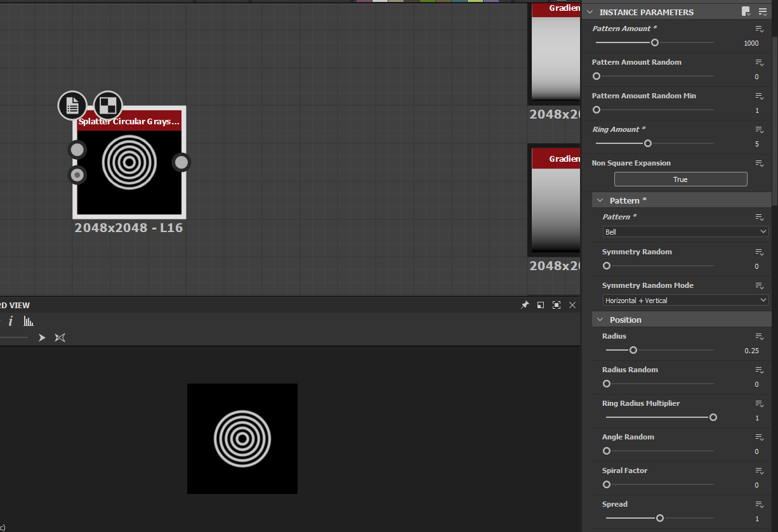Image resolution: width=778 pixels, height=532 pixels.
Task: Select the upper Gradient node in the graph
Action: [x=555, y=53]
